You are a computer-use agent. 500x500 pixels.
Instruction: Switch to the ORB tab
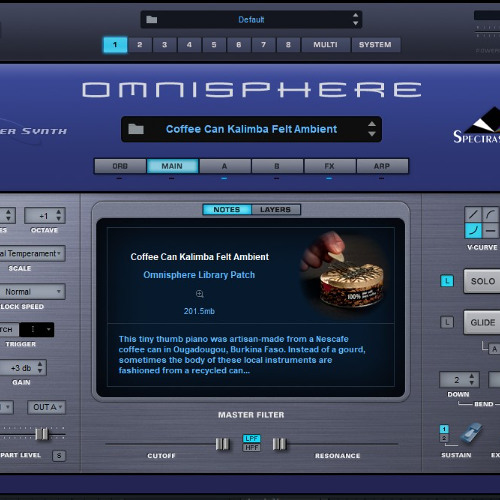(120, 166)
